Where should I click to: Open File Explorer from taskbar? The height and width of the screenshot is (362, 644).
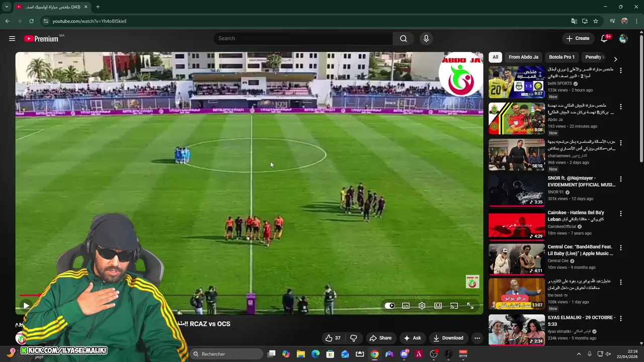(300, 354)
